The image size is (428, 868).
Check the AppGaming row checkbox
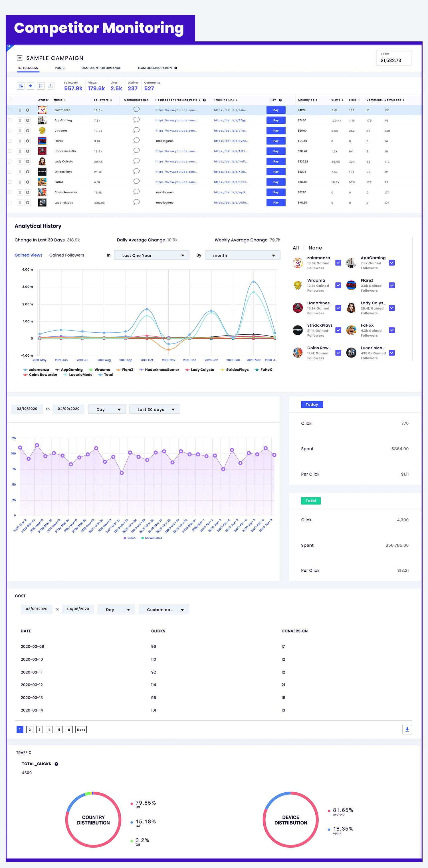10,120
